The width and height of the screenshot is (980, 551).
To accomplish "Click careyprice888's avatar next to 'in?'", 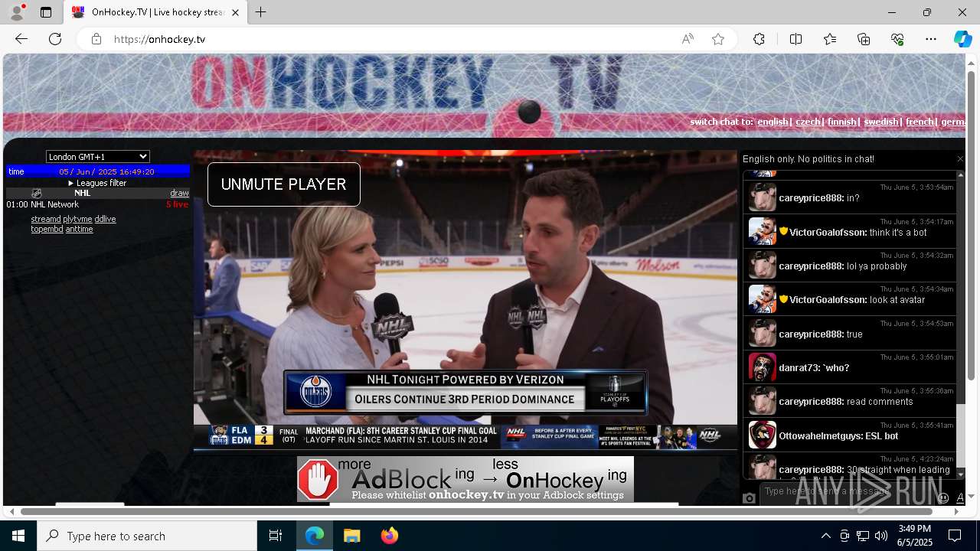I will click(x=763, y=197).
